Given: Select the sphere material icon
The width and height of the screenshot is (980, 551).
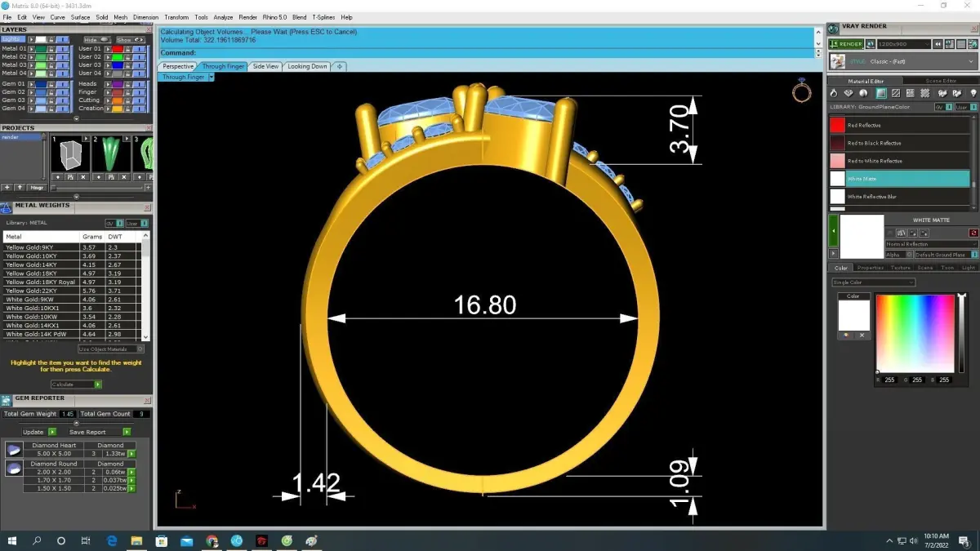Looking at the screenshot, I should click(863, 93).
